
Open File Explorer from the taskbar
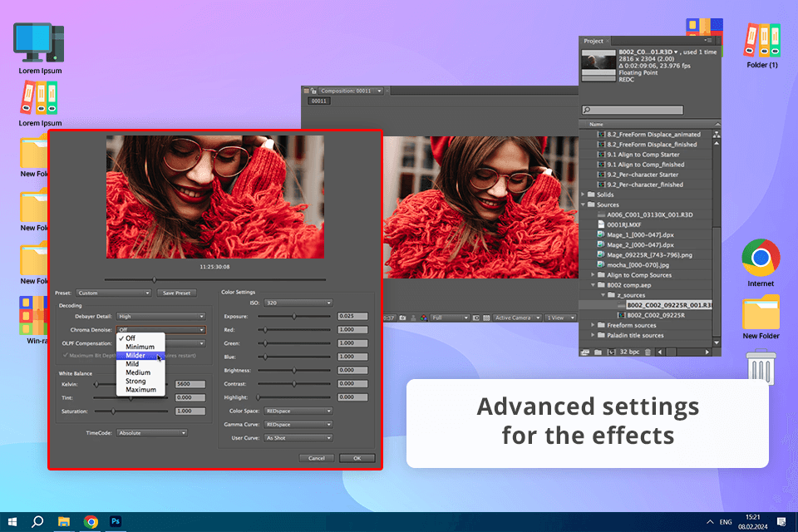coord(64,522)
